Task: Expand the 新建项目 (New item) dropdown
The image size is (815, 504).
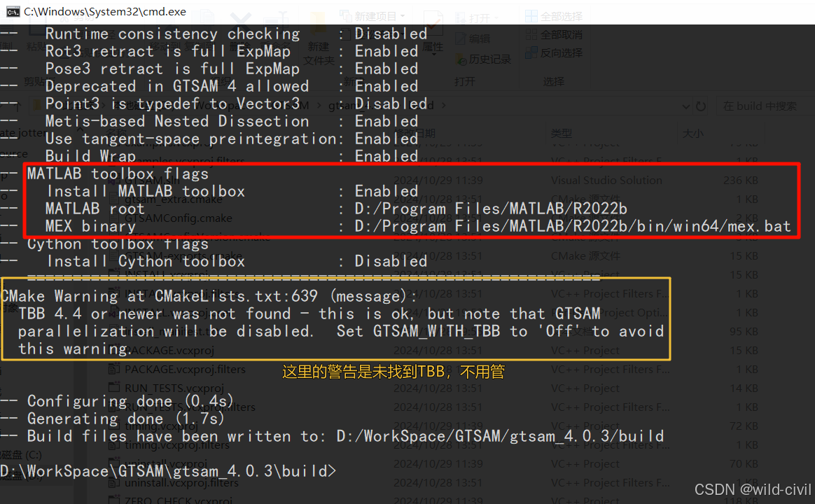Action: (x=403, y=15)
